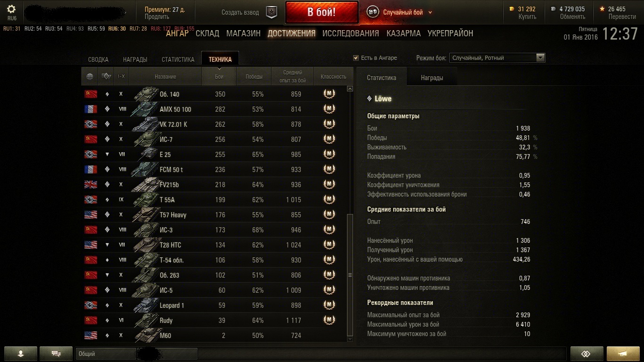Open the contacts list person icon
The width and height of the screenshot is (644, 362).
tap(21, 354)
